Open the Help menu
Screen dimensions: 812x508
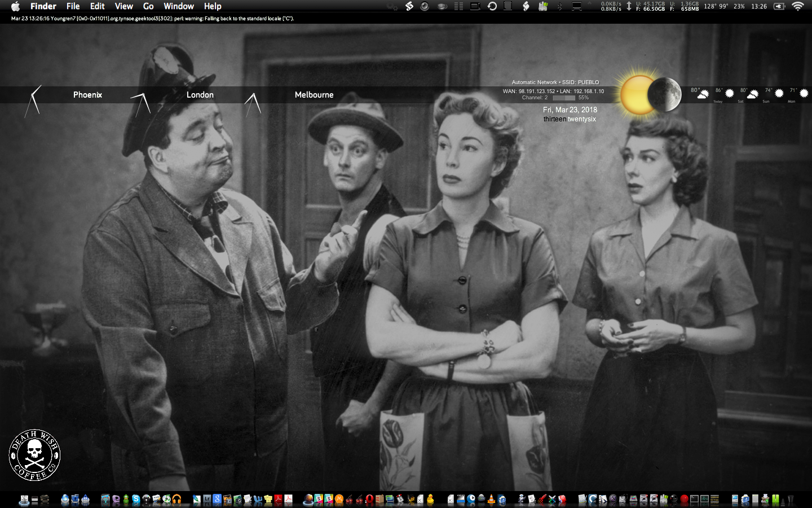pos(213,6)
